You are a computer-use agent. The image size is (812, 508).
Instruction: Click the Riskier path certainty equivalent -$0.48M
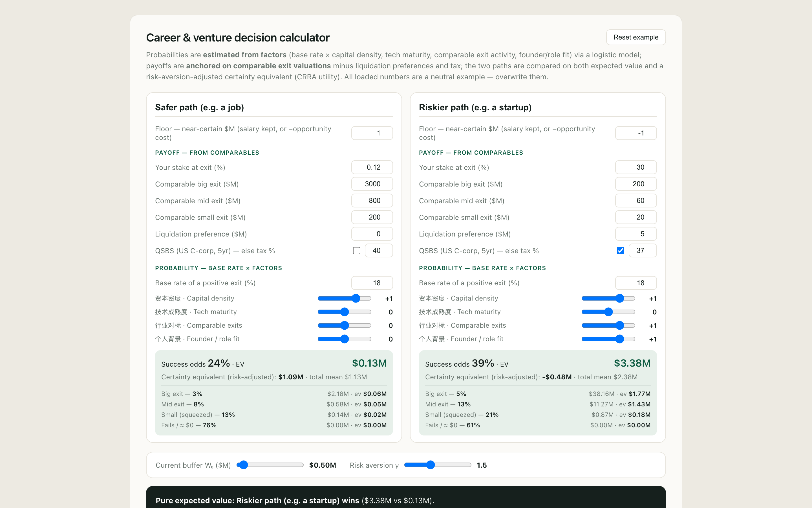[557, 377]
